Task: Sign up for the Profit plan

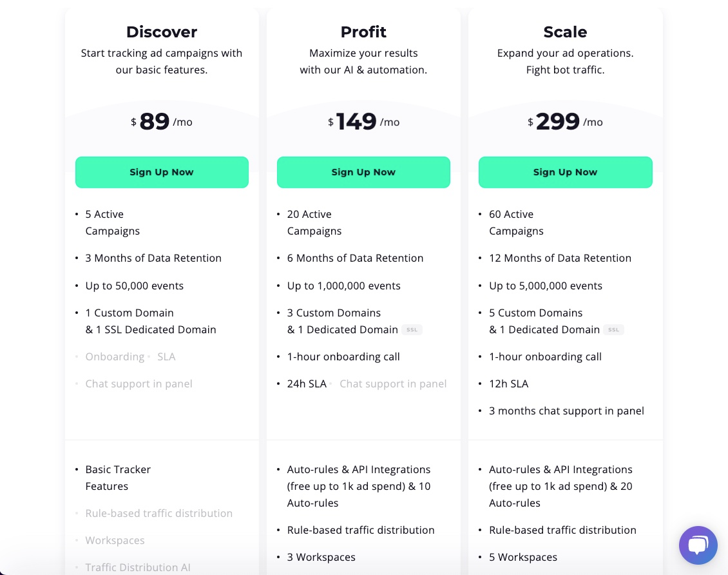Action: click(363, 172)
